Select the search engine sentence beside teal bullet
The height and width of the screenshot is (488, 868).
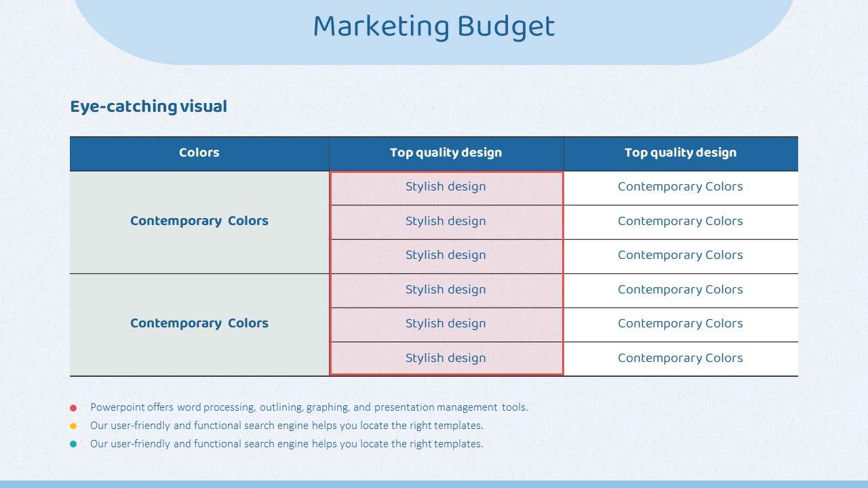(287, 444)
